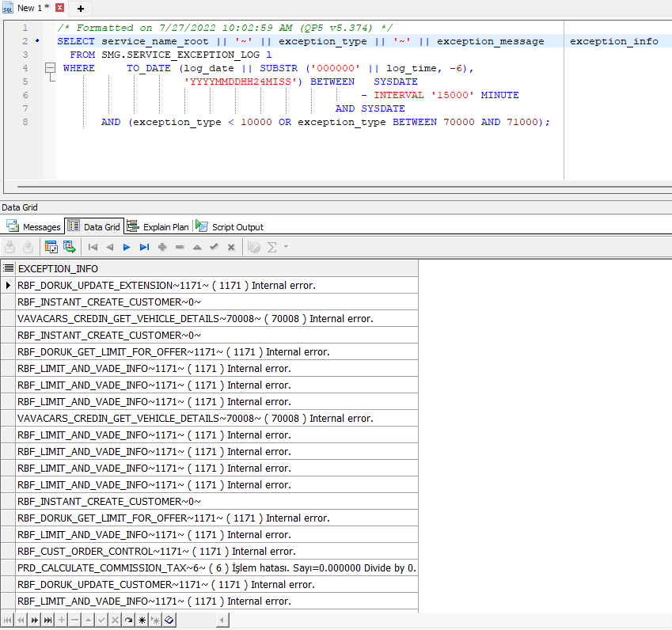
Task: Click the grid selector box left of EXCEPTION_INFO
Action: (x=9, y=269)
